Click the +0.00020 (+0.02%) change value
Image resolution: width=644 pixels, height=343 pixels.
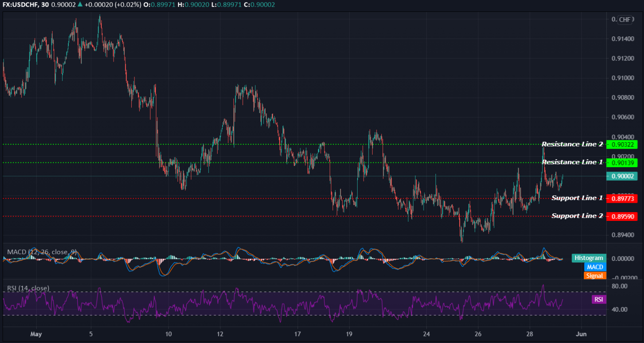coord(113,5)
